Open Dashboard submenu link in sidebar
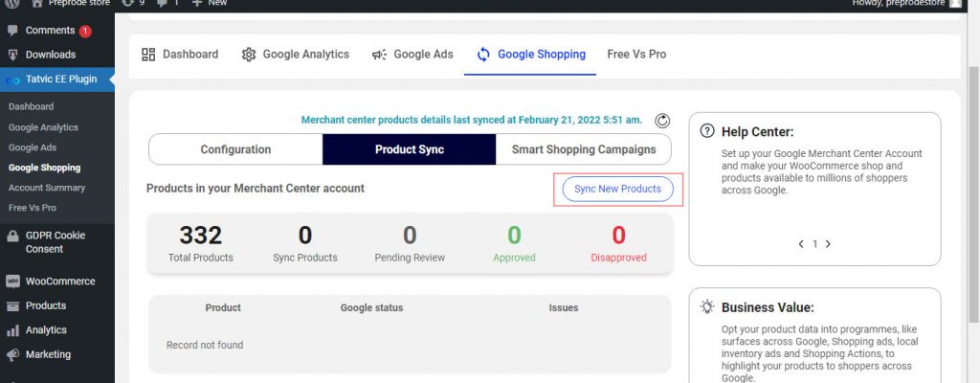This screenshot has width=980, height=383. pyautogui.click(x=32, y=107)
